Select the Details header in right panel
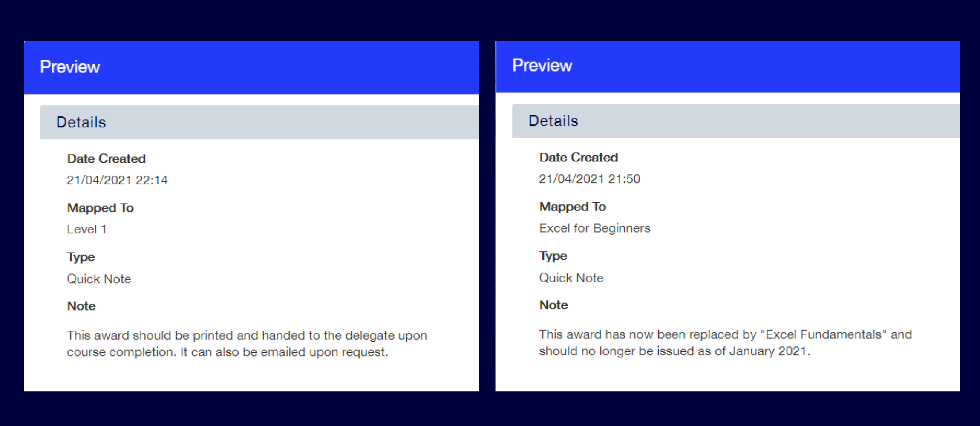This screenshot has width=980, height=426. 735,121
